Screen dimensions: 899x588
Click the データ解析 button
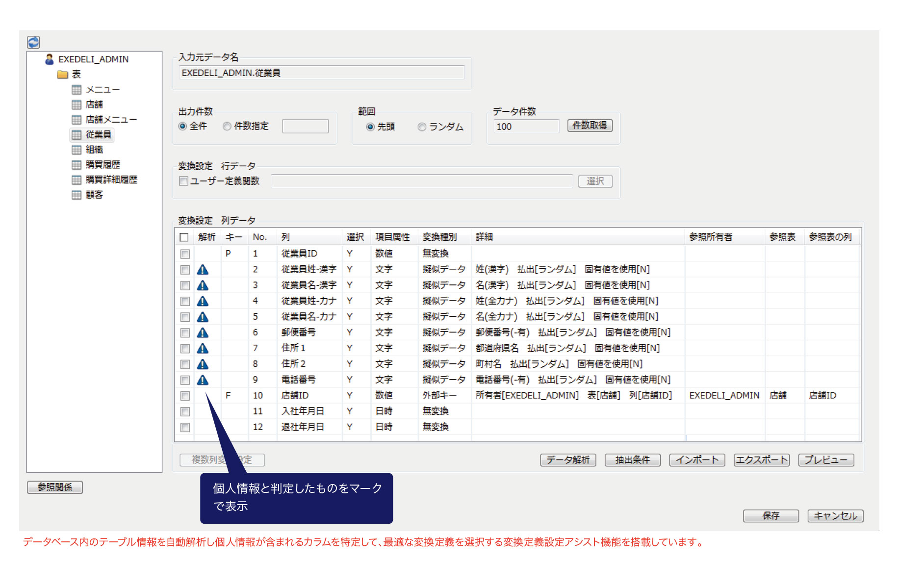coord(568,460)
